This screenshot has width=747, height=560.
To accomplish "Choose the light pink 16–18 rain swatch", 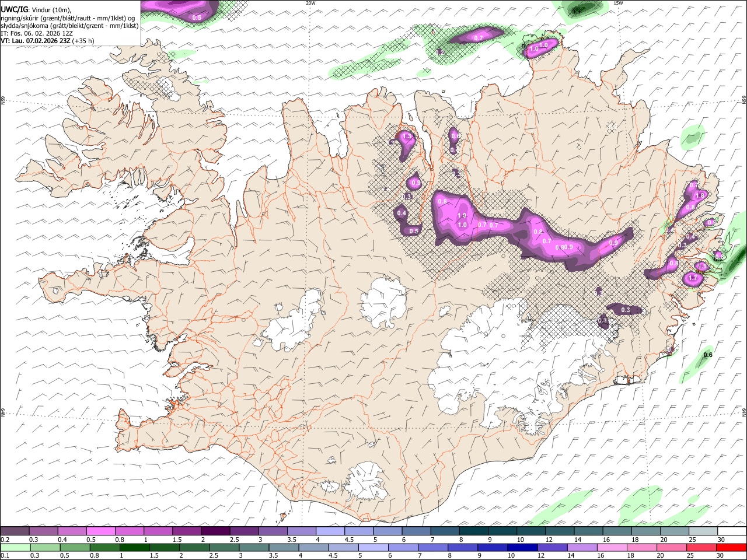I will tap(612, 547).
